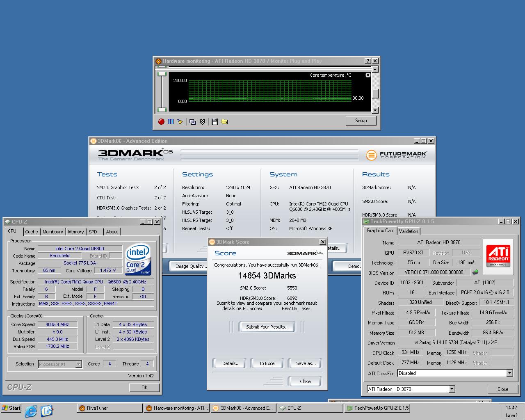Open Details in the 3DMark Score dialog
The image size is (525, 420).
tap(231, 363)
